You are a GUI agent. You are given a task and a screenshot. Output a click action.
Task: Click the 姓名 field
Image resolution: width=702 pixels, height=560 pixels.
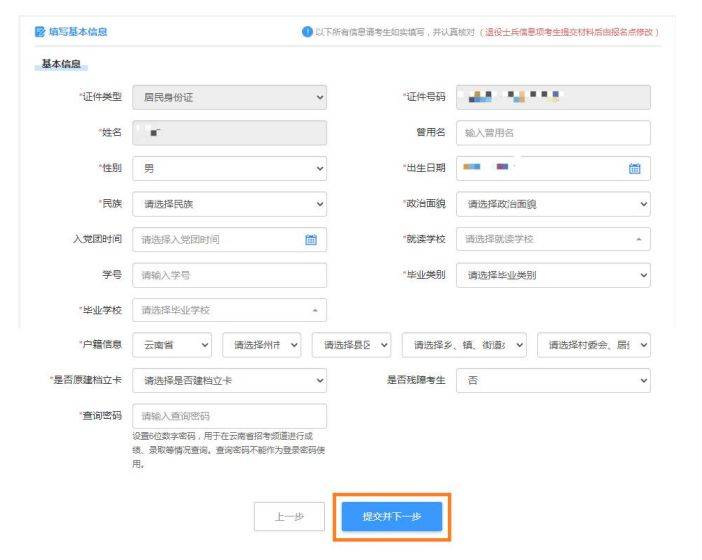click(230, 133)
